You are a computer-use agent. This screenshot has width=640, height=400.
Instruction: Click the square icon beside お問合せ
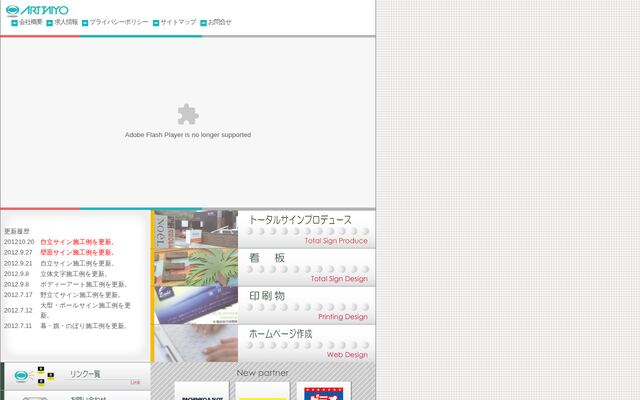click(203, 23)
